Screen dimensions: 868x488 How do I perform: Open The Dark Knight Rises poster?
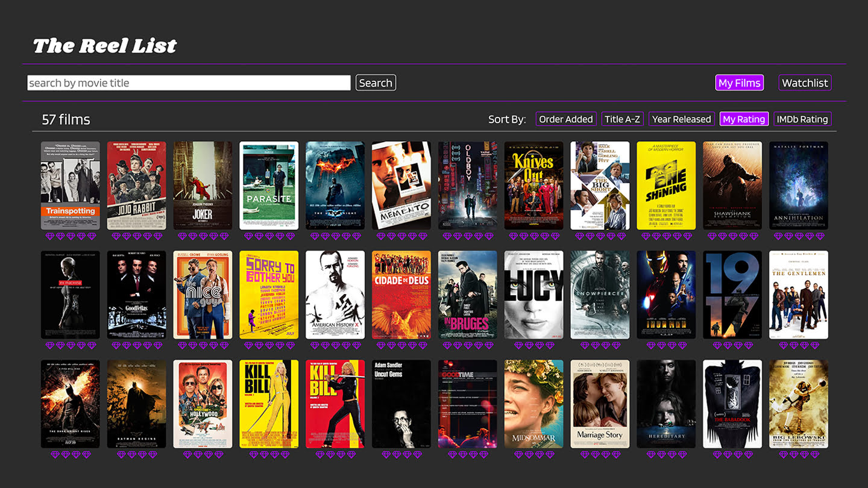point(71,404)
